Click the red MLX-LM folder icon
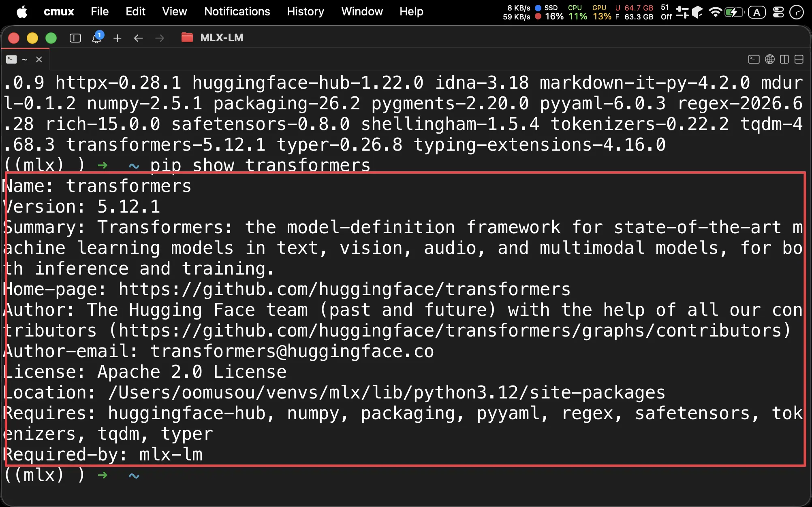This screenshot has height=507, width=812. pos(187,38)
